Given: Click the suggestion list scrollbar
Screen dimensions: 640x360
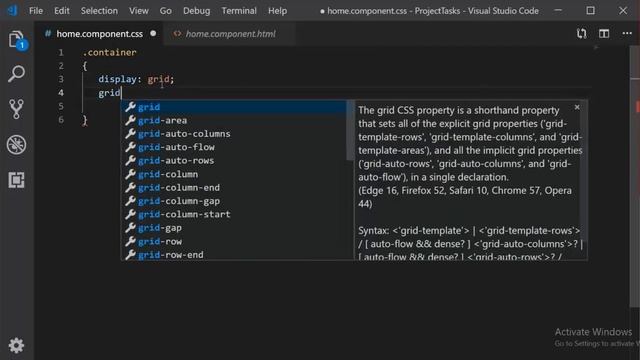Looking at the screenshot, I should coord(350,131).
